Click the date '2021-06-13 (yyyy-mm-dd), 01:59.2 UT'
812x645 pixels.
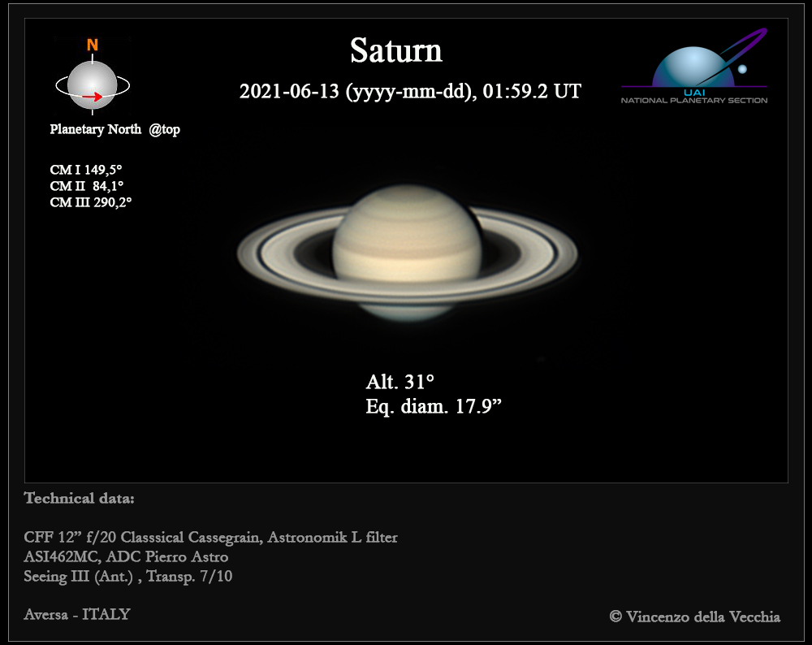pos(410,92)
